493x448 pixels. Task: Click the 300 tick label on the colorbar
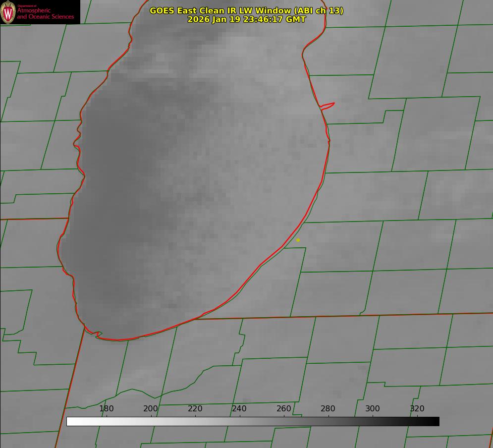(373, 409)
